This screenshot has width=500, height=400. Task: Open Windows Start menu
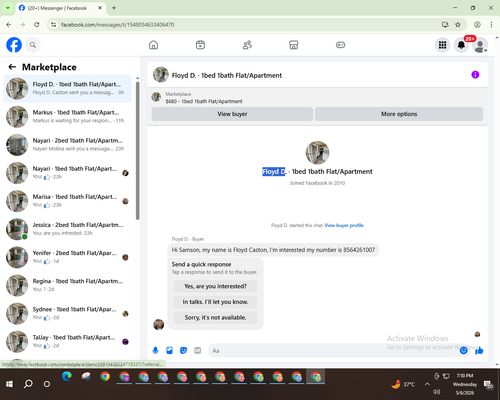tap(9, 384)
